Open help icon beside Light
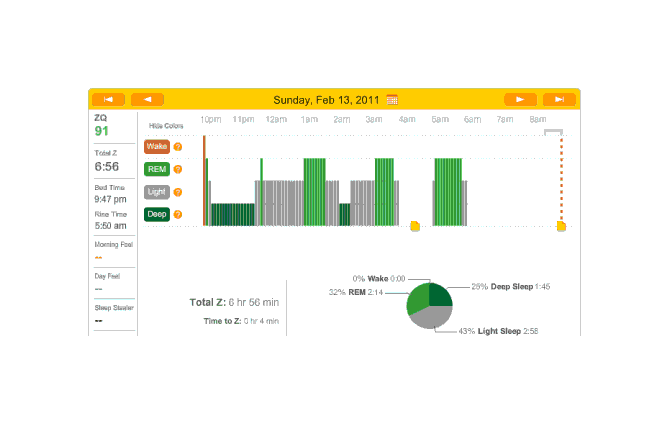The image size is (670, 421). pos(178,192)
